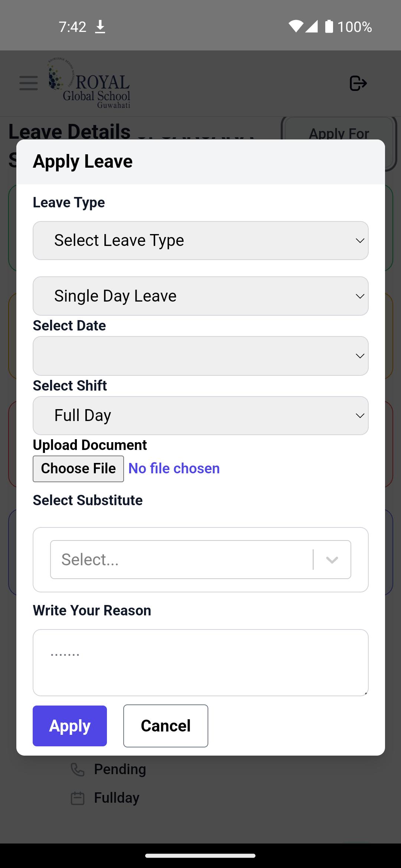Tap the download icon in status bar
This screenshot has width=401, height=868.
(100, 27)
